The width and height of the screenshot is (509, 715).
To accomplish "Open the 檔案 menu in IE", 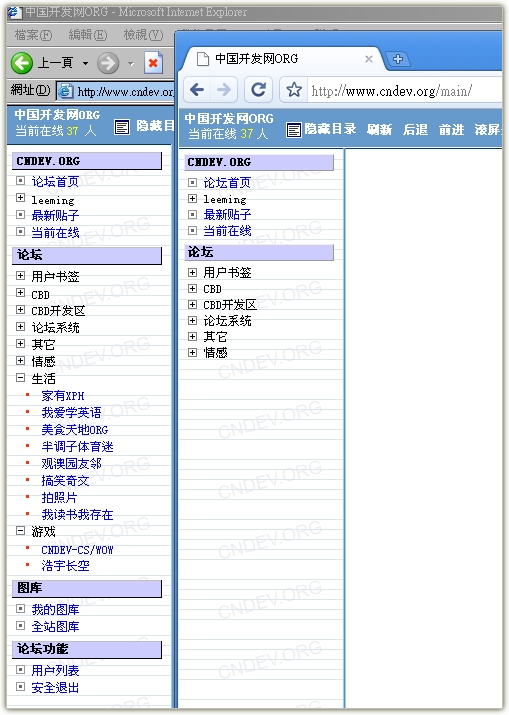I will (x=33, y=35).
